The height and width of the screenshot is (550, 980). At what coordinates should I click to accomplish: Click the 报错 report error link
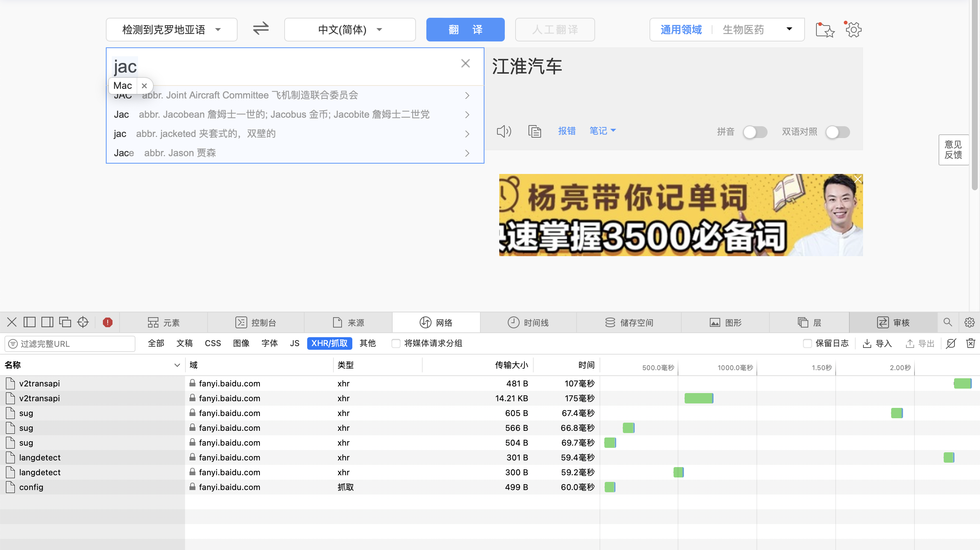pyautogui.click(x=567, y=131)
